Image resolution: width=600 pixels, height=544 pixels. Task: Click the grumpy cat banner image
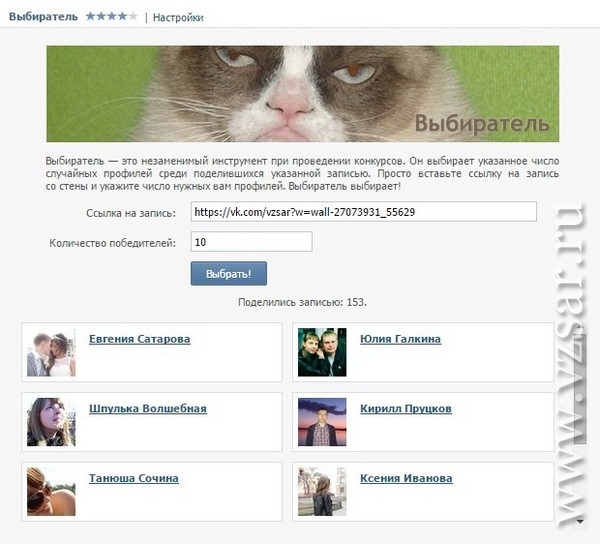click(303, 94)
